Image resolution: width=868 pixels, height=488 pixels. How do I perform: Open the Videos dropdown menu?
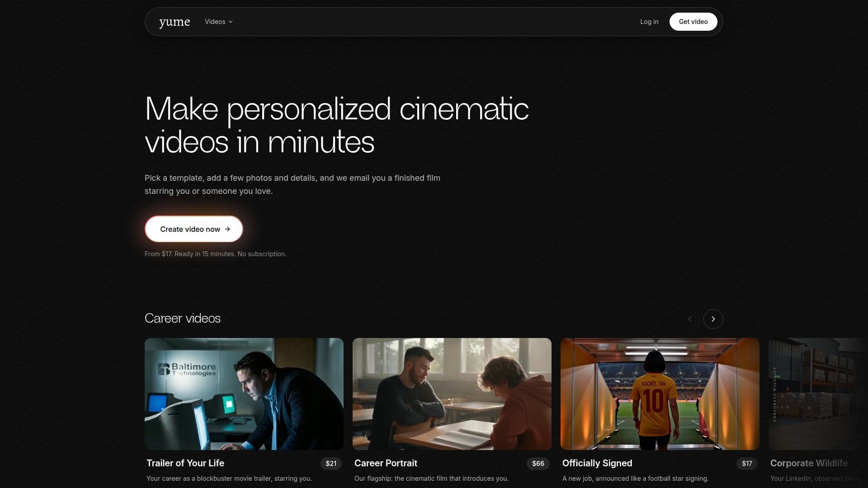click(219, 22)
